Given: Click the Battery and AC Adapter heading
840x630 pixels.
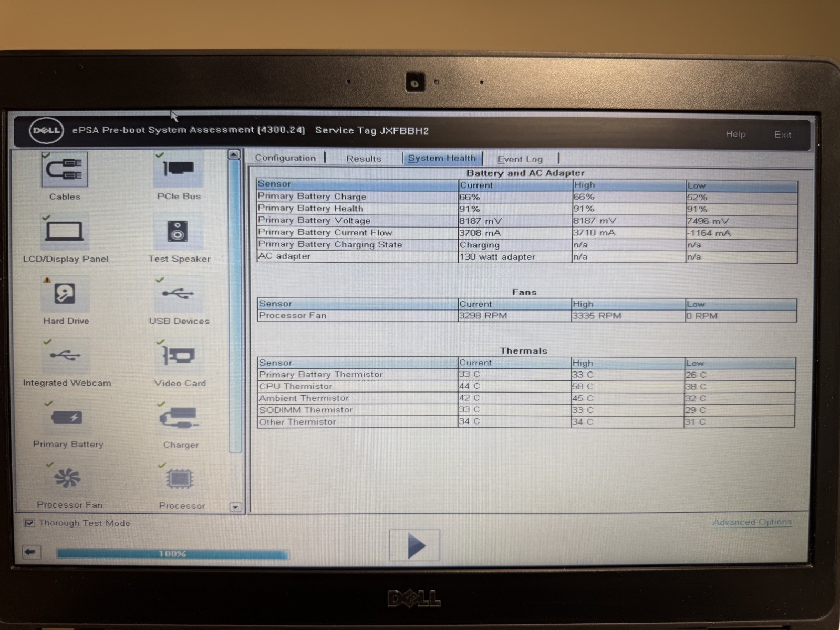Looking at the screenshot, I should click(525, 173).
